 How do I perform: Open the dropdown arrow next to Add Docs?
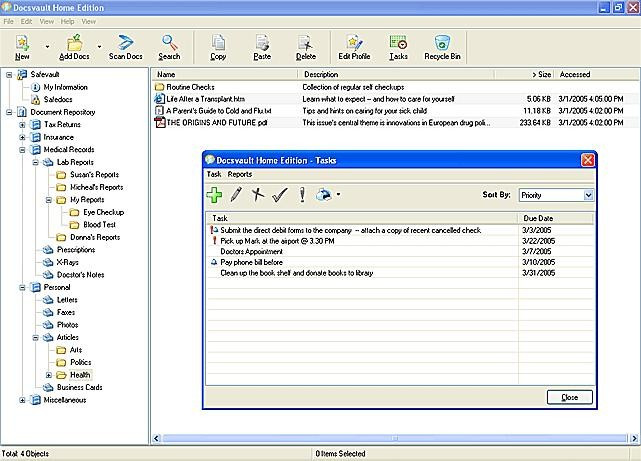(99, 47)
